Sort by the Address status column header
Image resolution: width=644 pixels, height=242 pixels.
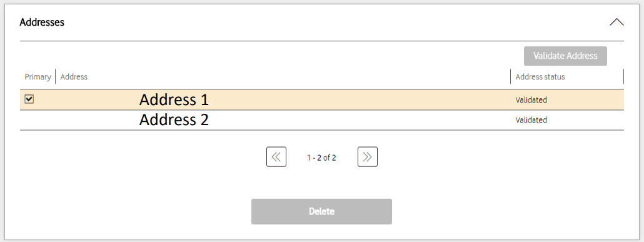click(x=540, y=77)
